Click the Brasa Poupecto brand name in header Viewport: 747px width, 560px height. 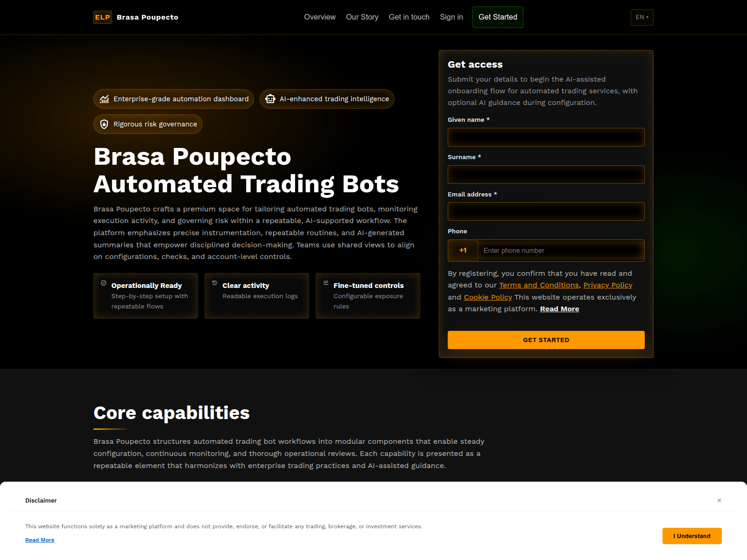coord(148,17)
